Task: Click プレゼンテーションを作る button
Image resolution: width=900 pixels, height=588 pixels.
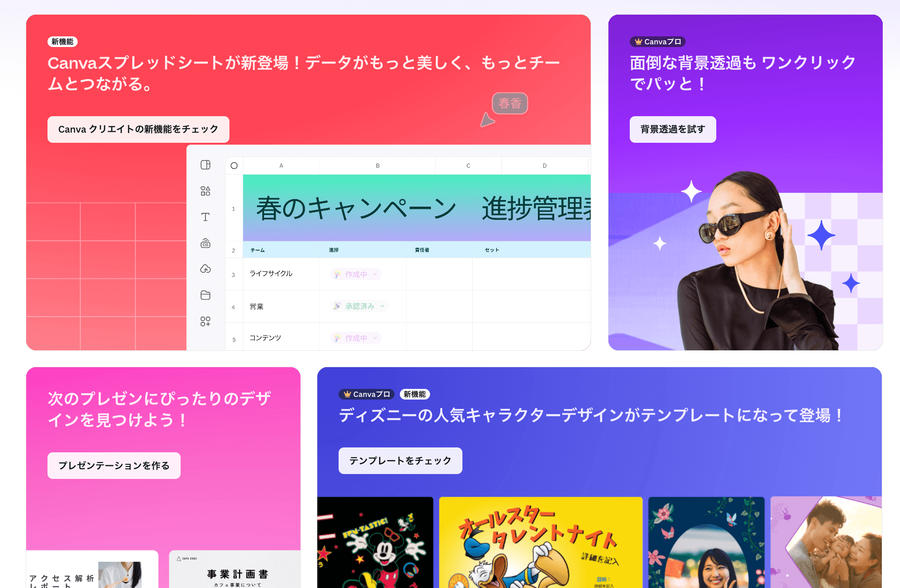Action: click(114, 466)
